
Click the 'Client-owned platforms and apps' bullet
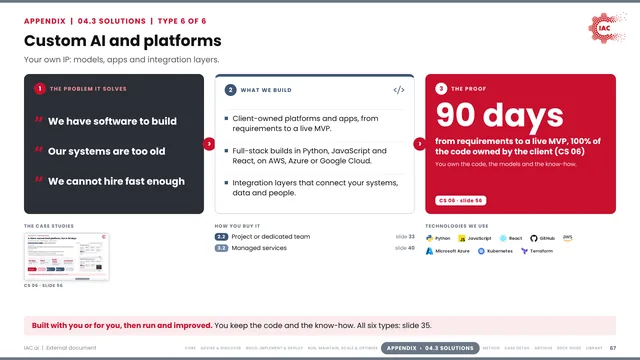coord(305,123)
